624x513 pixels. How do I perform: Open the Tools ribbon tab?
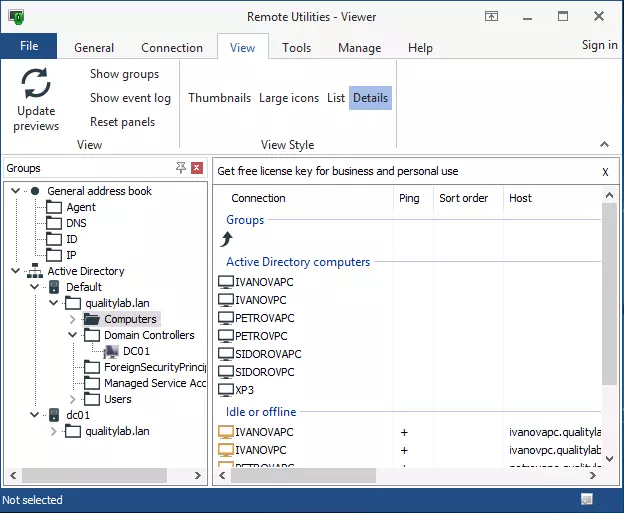point(296,47)
